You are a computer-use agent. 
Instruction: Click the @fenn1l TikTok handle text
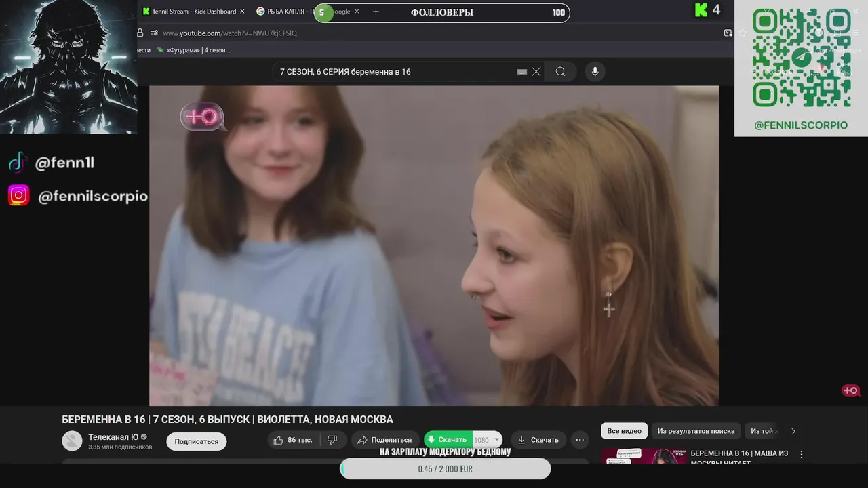pyautogui.click(x=64, y=163)
